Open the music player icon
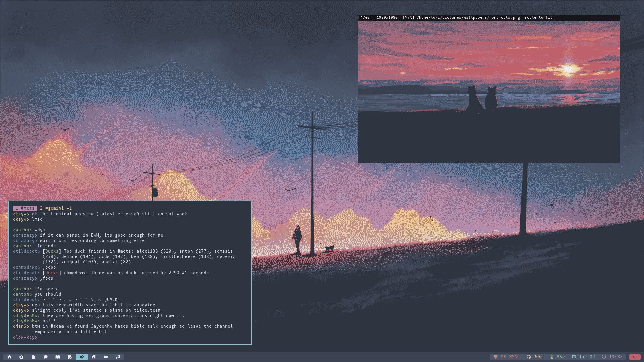 [x=118, y=357]
